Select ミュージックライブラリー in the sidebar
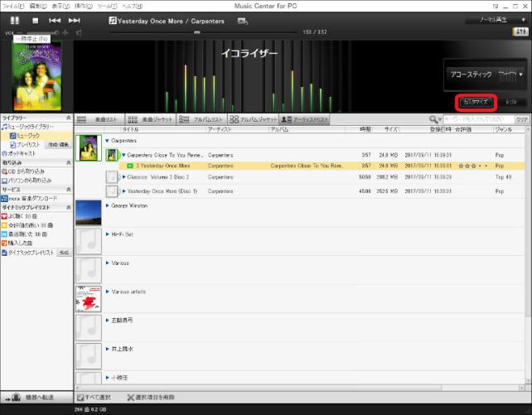 point(28,127)
